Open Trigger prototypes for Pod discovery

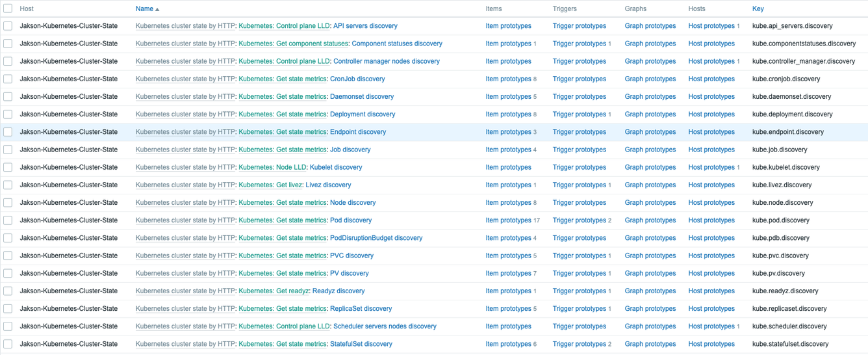[580, 220]
